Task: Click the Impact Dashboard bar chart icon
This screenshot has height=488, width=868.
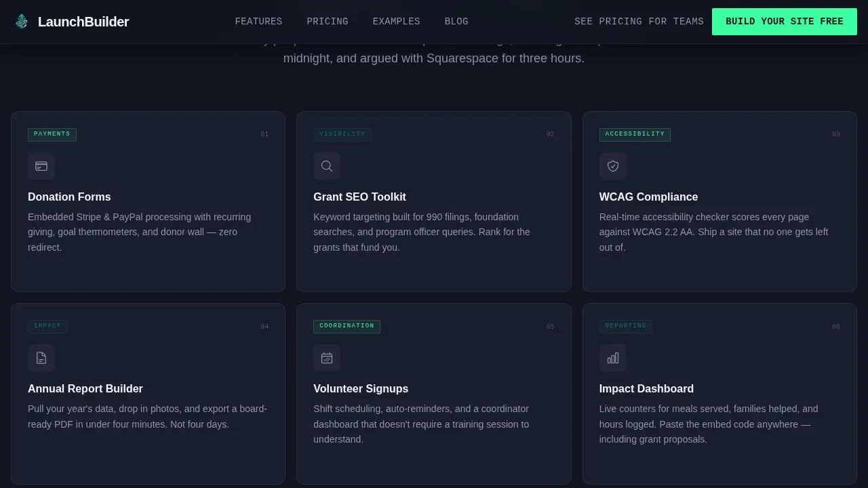Action: [613, 358]
